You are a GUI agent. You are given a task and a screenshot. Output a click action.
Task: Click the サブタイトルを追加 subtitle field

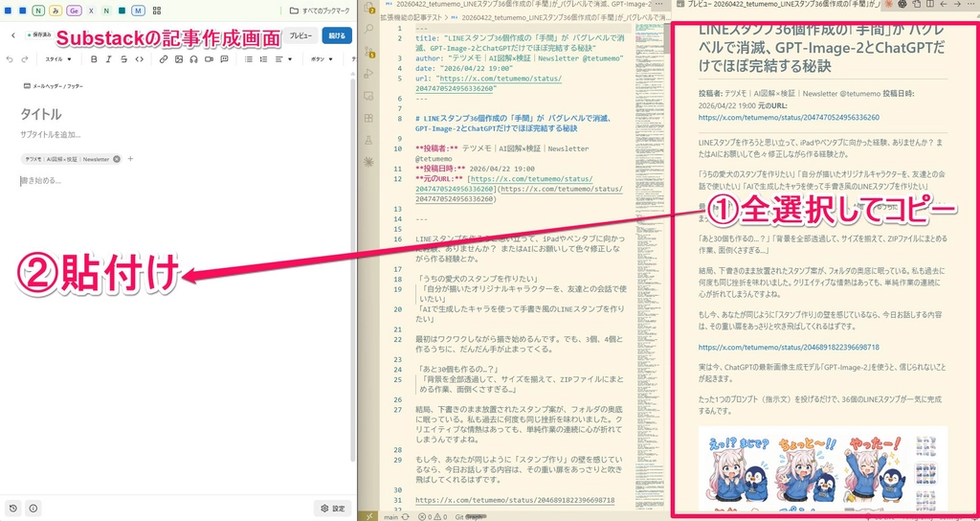point(50,134)
